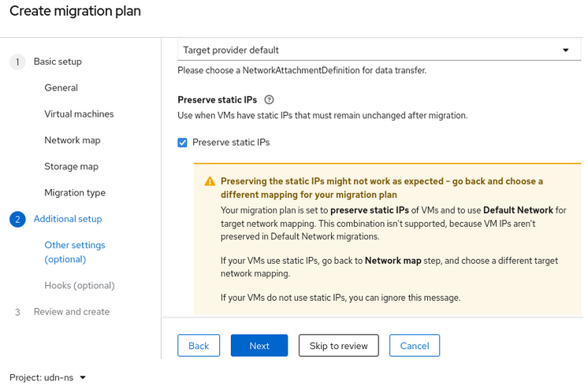Expand the Project: udn-ns selector
The image size is (588, 386).
(x=48, y=377)
